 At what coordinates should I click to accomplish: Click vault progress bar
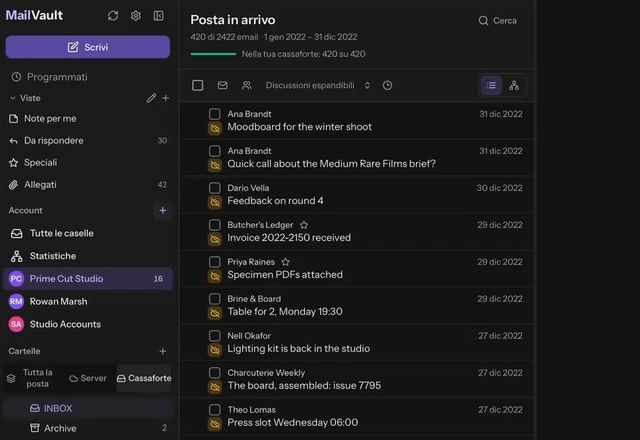click(x=213, y=54)
